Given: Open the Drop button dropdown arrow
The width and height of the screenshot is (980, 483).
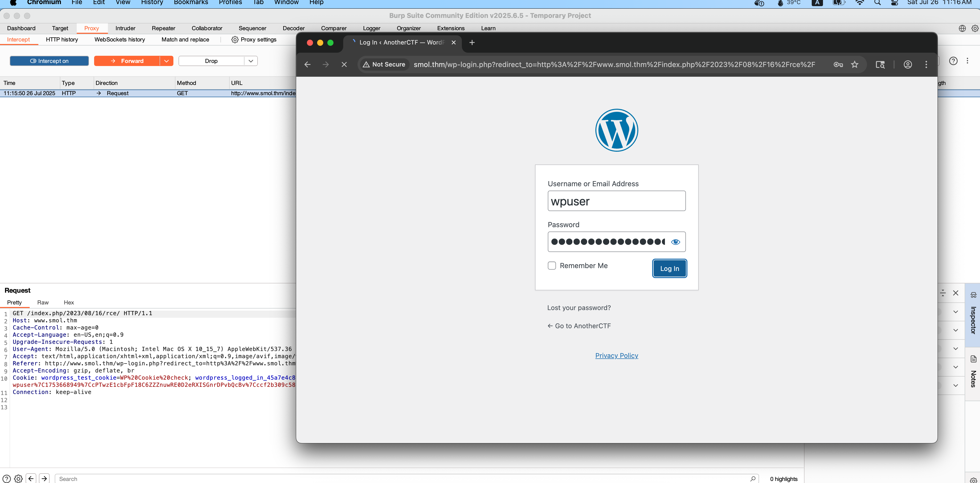Looking at the screenshot, I should (251, 61).
